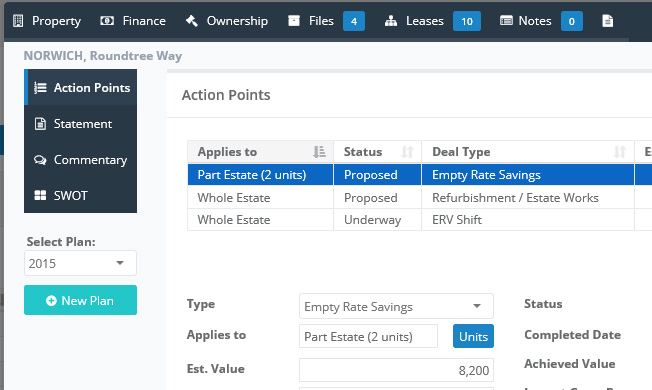
Task: Click the Finance money icon
Action: [x=107, y=21]
